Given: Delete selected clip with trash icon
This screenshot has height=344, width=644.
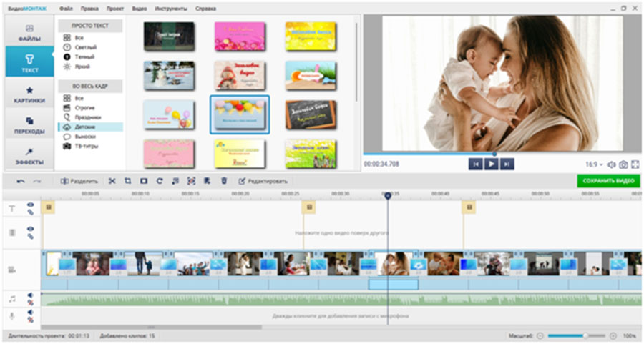Looking at the screenshot, I should click(x=223, y=181).
